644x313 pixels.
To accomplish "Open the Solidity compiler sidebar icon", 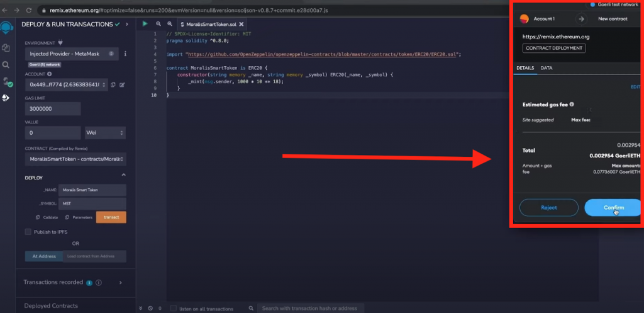I will click(x=6, y=81).
